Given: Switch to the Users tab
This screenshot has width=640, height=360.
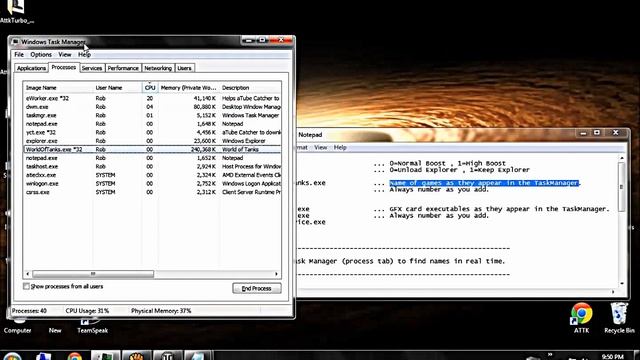Looking at the screenshot, I should pos(184,68).
